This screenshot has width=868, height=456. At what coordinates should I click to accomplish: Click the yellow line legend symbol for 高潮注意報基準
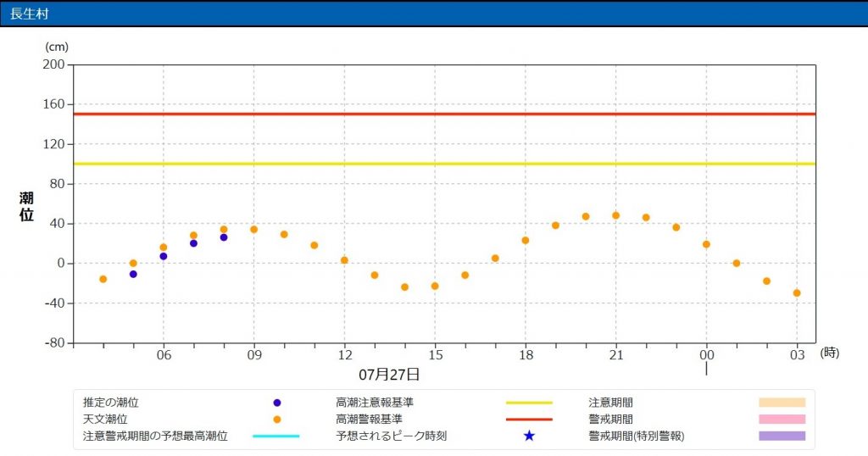(x=529, y=403)
